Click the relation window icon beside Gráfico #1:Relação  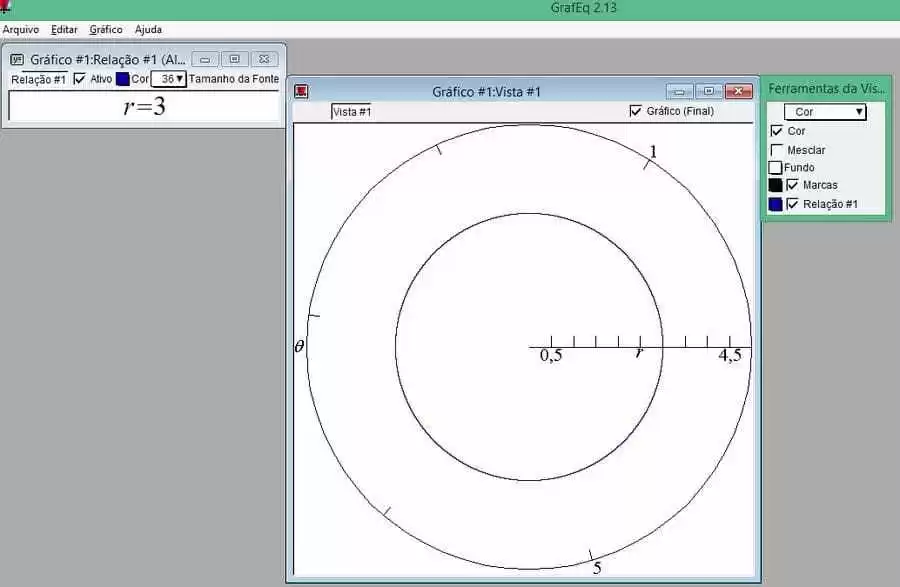pyautogui.click(x=17, y=59)
